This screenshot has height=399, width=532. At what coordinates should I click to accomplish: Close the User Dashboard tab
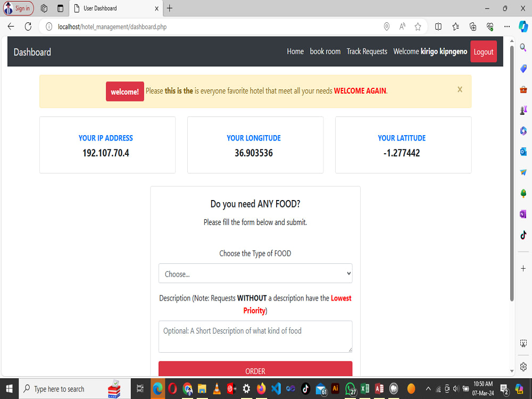(156, 9)
